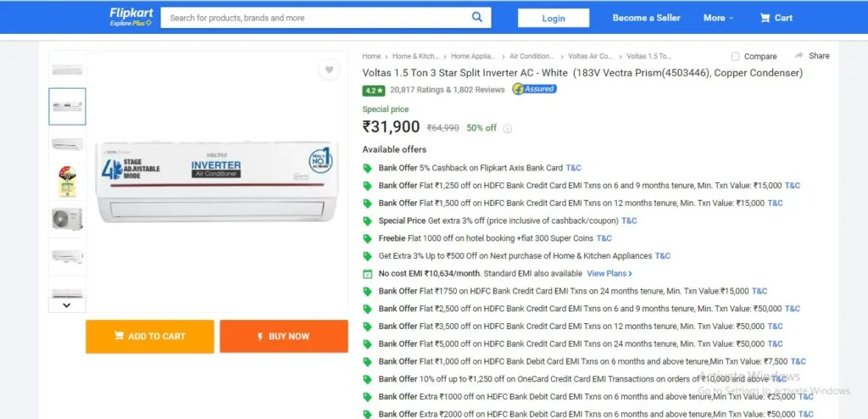The height and width of the screenshot is (419, 868).
Task: Select third AC side view thumbnail
Action: [67, 144]
